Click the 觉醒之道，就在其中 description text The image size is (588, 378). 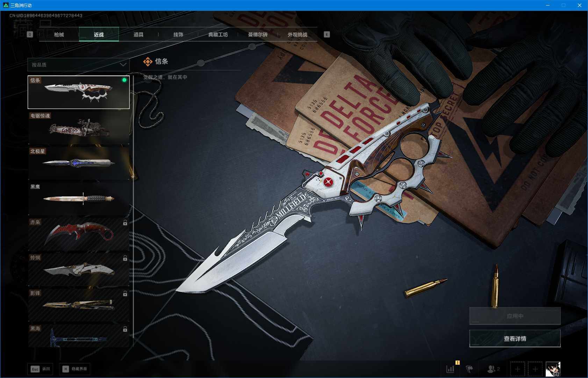click(165, 77)
